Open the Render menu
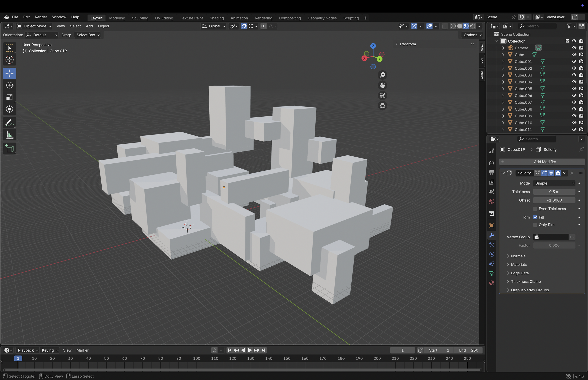The image size is (588, 380). tap(41, 17)
